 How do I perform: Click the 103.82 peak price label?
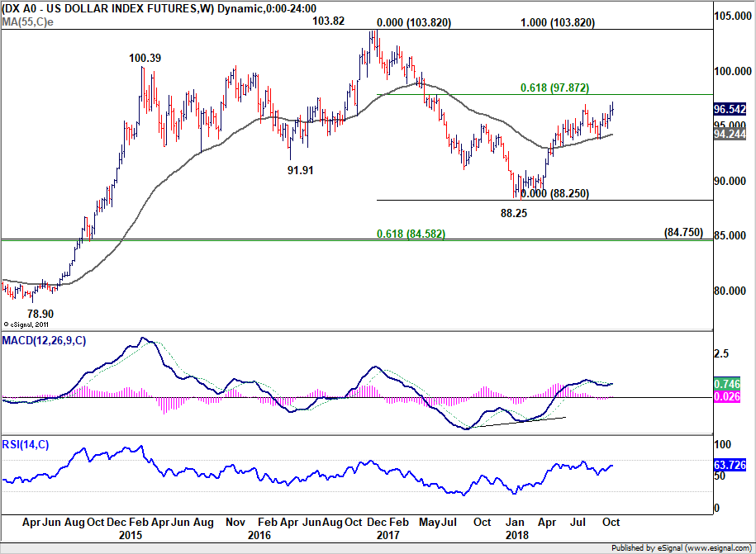point(328,21)
